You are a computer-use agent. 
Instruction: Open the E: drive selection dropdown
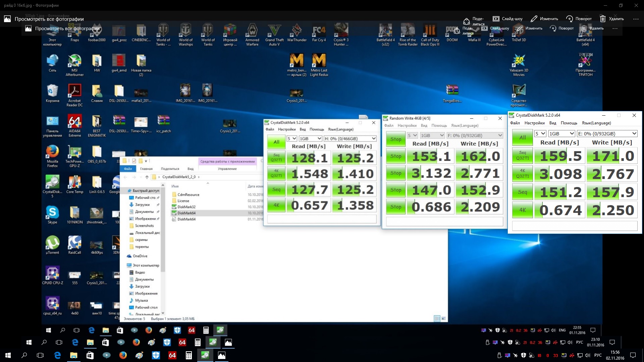[607, 133]
